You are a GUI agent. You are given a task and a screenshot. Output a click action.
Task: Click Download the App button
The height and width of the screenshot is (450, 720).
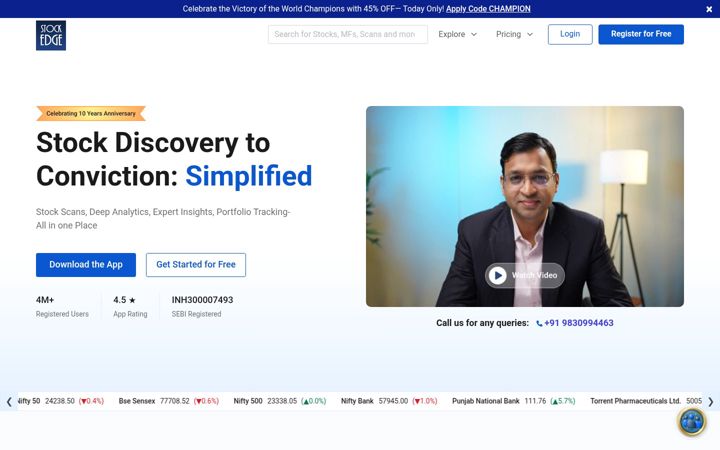click(x=86, y=265)
